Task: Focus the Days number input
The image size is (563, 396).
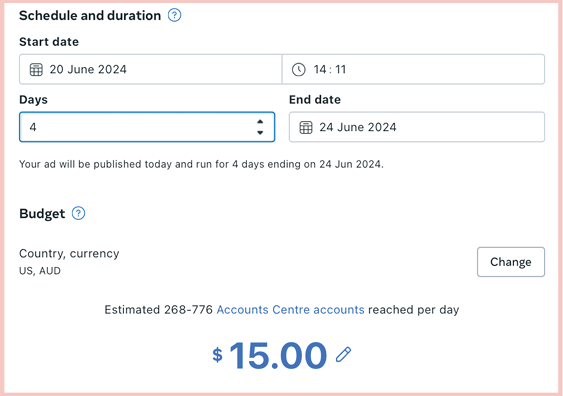Action: [147, 127]
